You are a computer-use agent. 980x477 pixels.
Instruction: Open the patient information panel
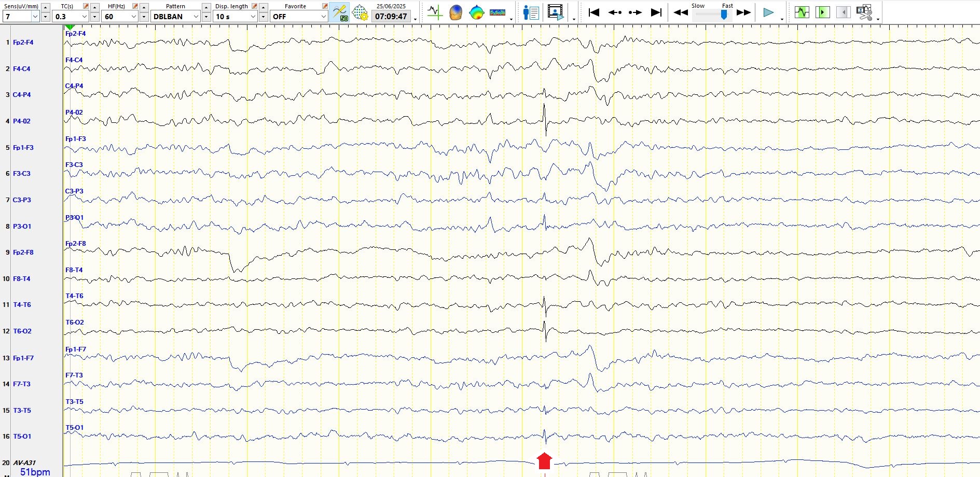(531, 12)
